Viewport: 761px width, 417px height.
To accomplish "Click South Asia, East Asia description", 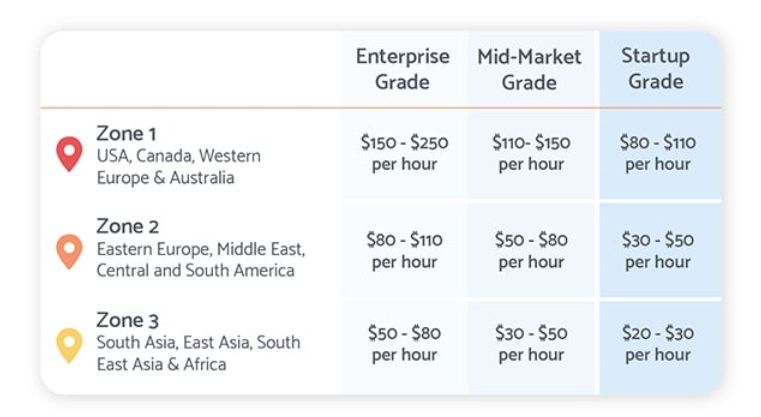I will [x=197, y=353].
